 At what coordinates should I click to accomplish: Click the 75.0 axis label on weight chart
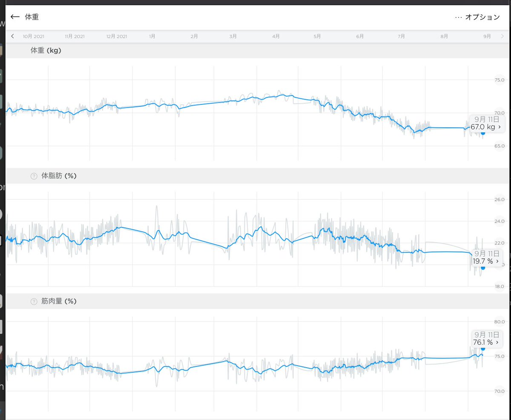coord(499,80)
